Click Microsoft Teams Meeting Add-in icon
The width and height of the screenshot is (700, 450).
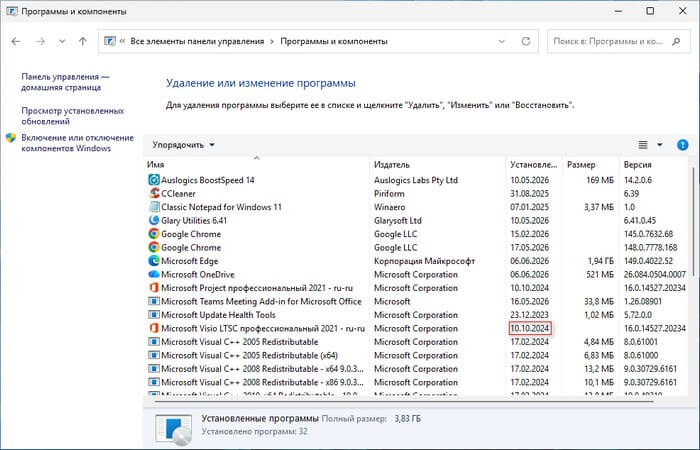(x=154, y=301)
